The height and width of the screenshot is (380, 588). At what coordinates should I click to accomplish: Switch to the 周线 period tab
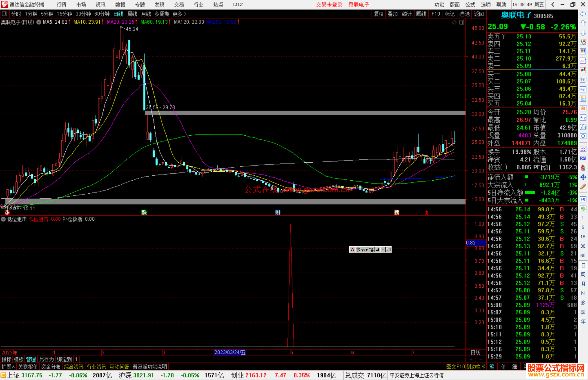pyautogui.click(x=132, y=14)
